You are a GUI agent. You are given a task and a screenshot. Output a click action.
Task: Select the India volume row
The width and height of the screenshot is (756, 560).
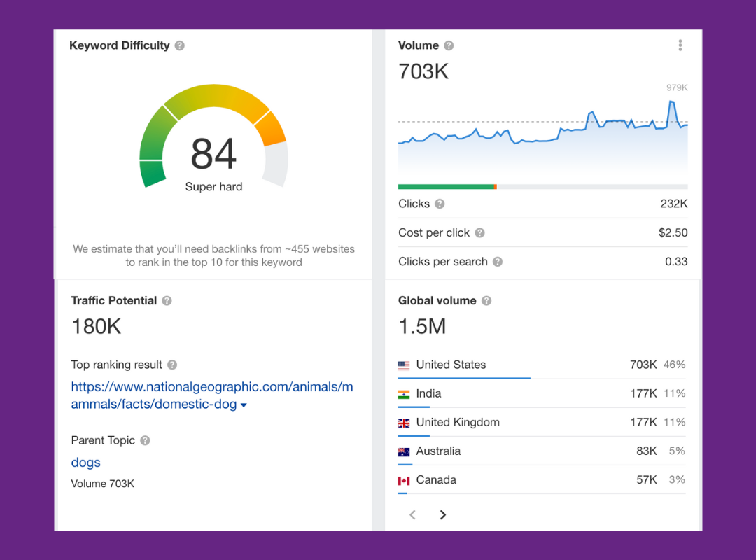542,394
